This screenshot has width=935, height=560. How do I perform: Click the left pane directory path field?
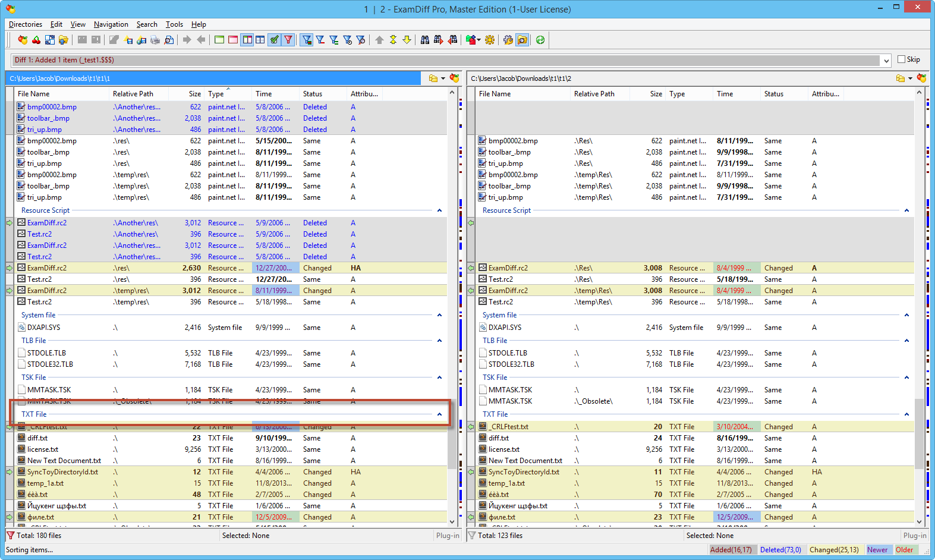coord(214,78)
